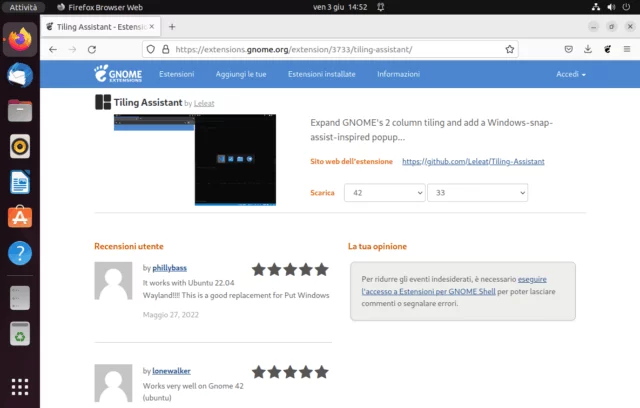Visit reviewer phillybass's profile

(171, 268)
